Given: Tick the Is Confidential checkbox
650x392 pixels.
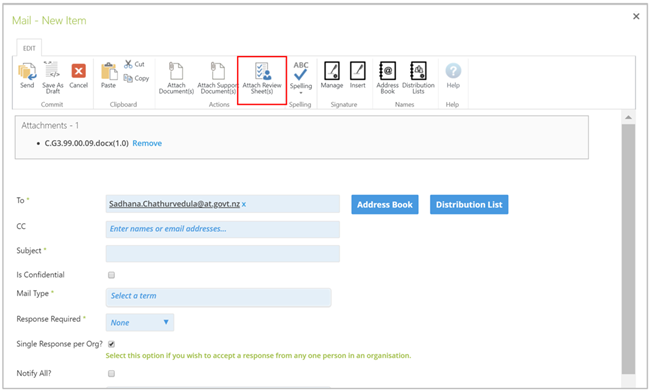Looking at the screenshot, I should 111,275.
